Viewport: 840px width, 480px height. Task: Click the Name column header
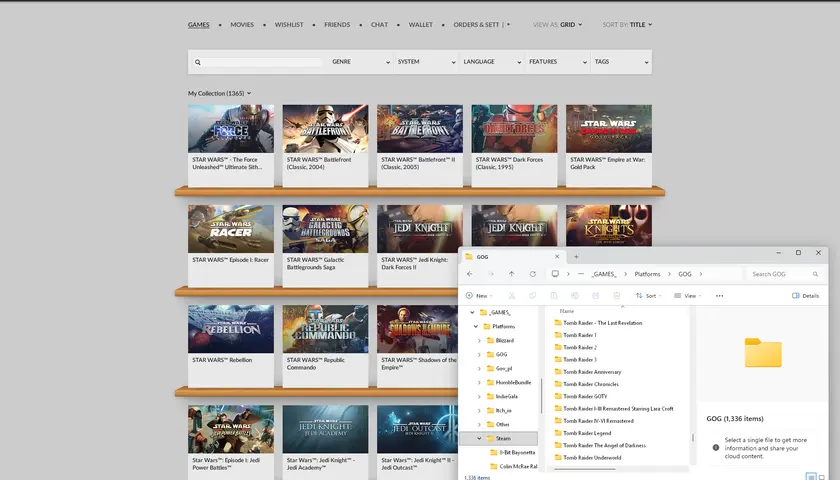[x=567, y=311]
